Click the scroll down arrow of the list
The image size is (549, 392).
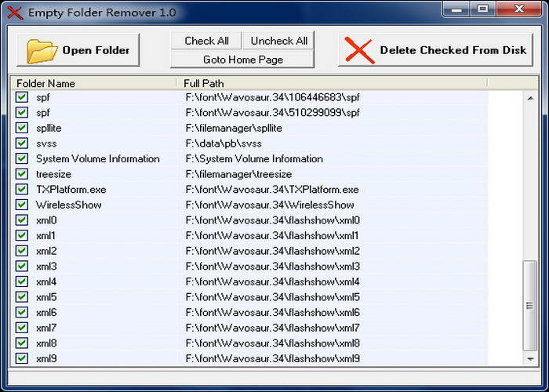click(x=530, y=359)
